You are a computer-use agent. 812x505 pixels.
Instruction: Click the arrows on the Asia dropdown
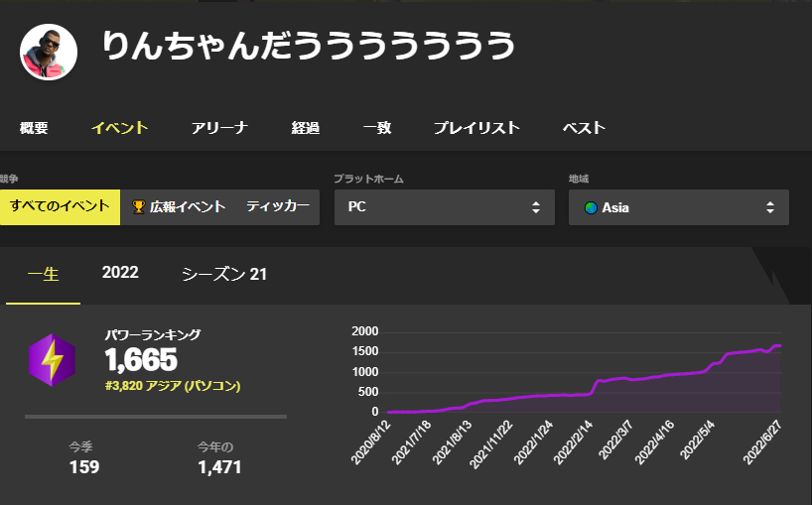(x=770, y=207)
